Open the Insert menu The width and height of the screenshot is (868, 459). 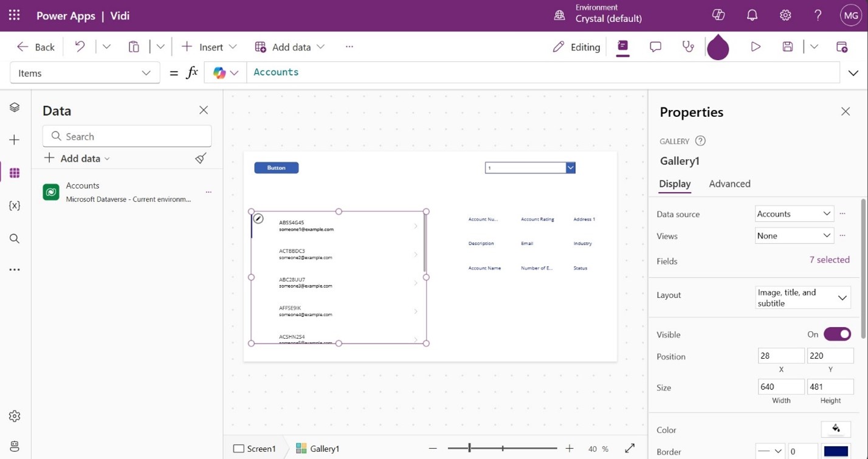coord(209,47)
